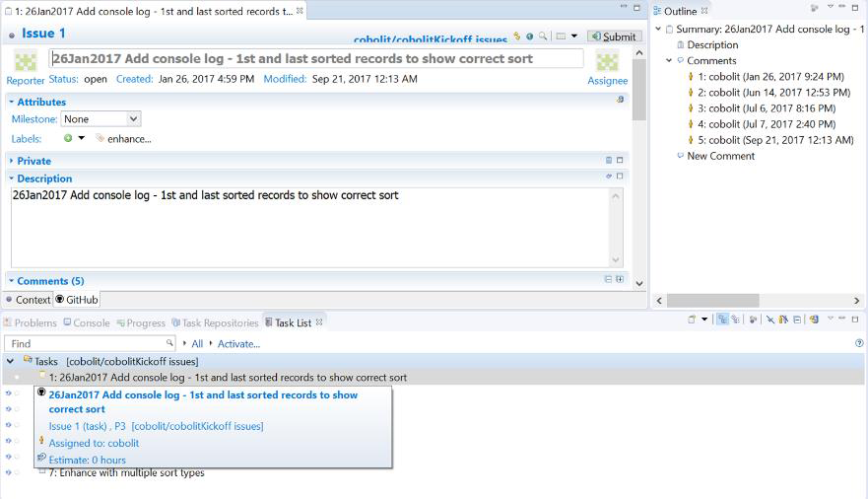Click the preview icon in Description header
Viewport: 868px width, 499px height.
point(608,177)
